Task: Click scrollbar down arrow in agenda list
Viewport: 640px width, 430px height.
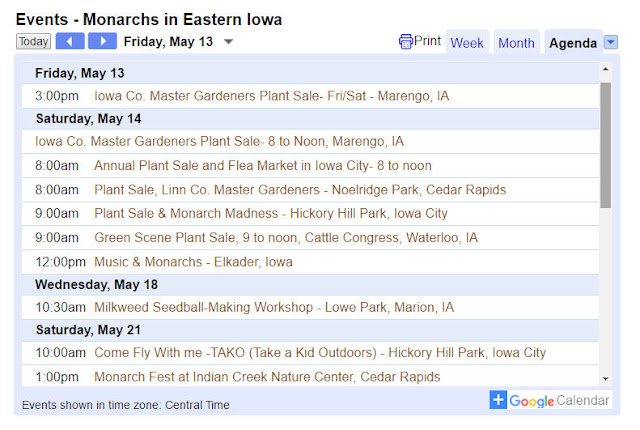Action: point(605,379)
